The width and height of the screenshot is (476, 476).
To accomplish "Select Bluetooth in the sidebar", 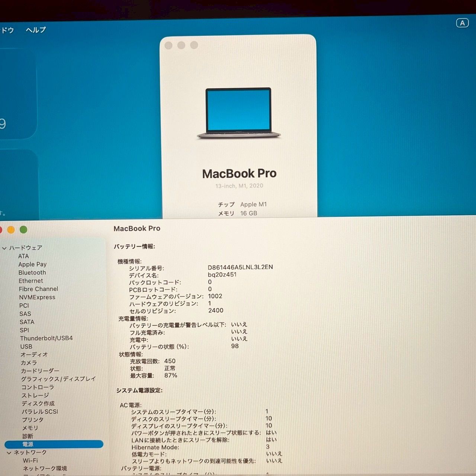I will 32,273.
